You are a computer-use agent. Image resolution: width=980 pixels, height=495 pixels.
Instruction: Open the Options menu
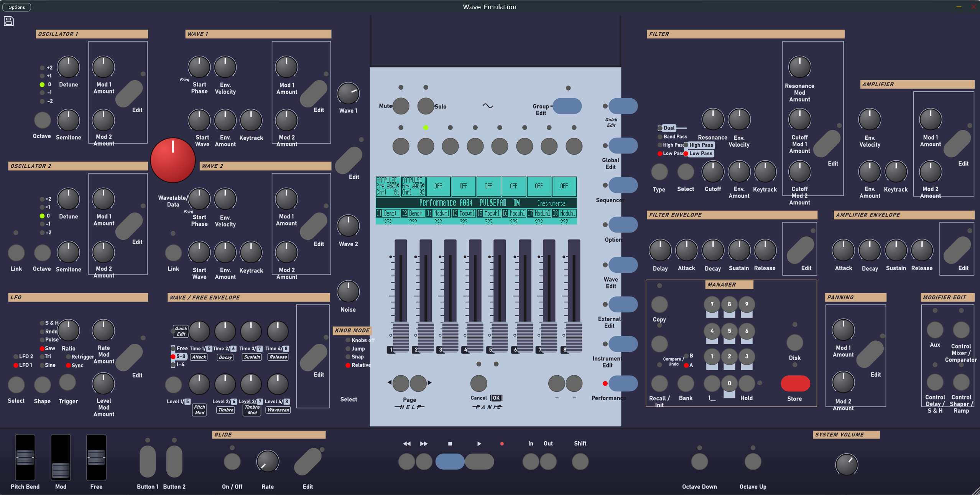pos(16,7)
